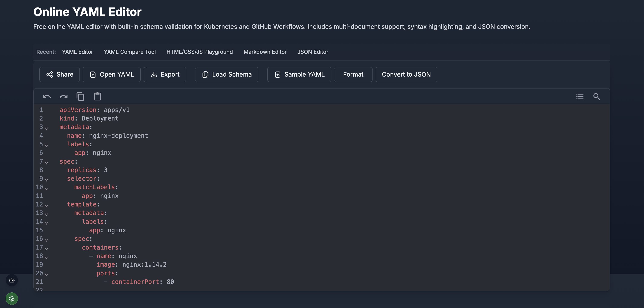The height and width of the screenshot is (308, 644).
Task: Format the YAML document
Action: 353,74
